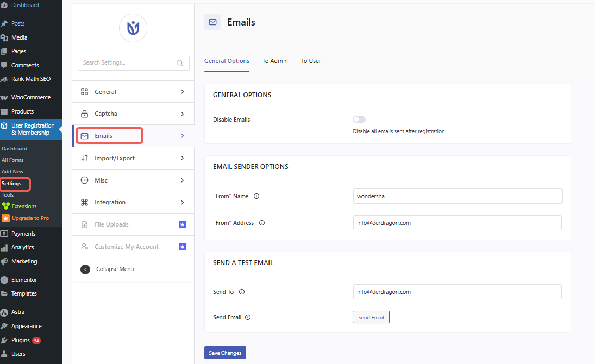Toggle the Disable Emails switch

point(359,120)
